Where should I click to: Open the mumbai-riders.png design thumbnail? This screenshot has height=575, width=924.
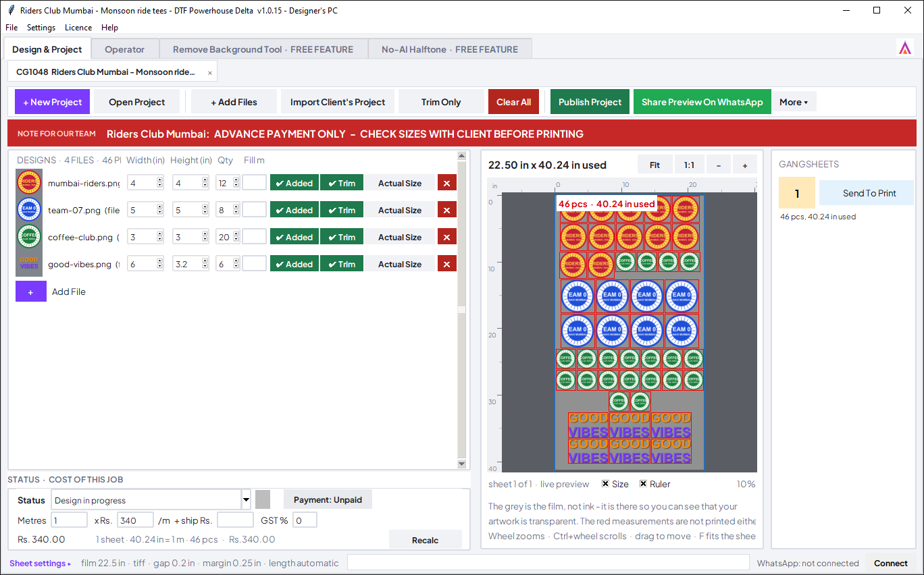[29, 183]
